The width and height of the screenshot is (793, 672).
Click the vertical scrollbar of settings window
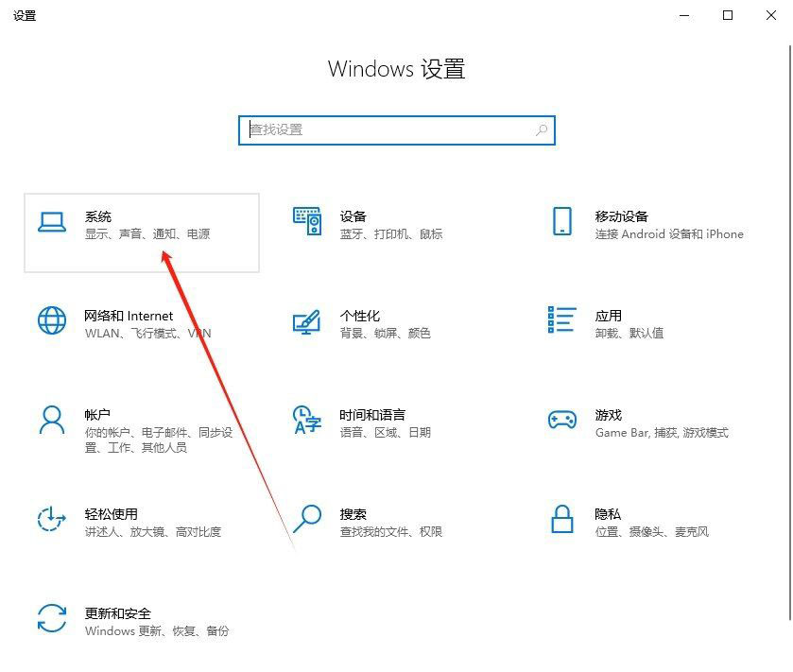[790, 332]
